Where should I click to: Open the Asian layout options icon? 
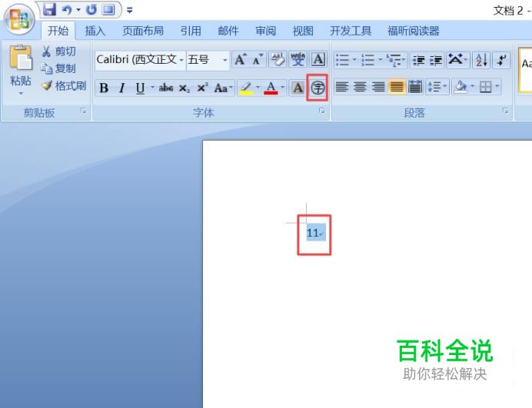pyautogui.click(x=457, y=60)
